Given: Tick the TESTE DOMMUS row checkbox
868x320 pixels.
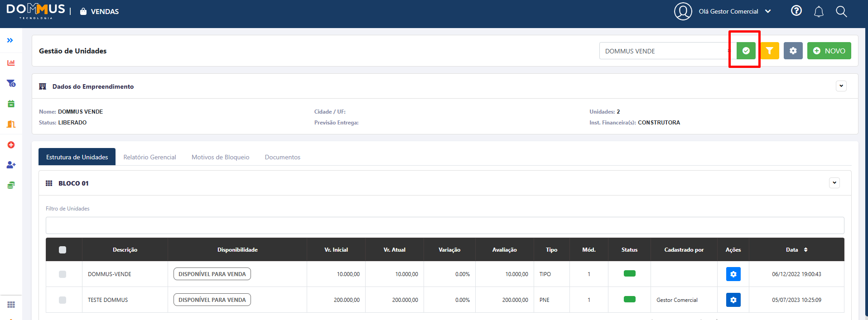Looking at the screenshot, I should [x=63, y=300].
